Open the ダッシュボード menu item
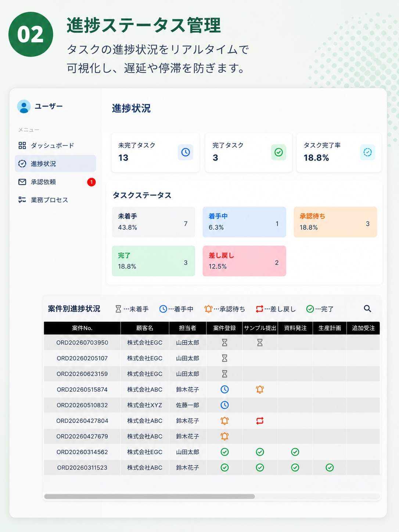Viewport: 399px width, 532px height. [x=55, y=145]
